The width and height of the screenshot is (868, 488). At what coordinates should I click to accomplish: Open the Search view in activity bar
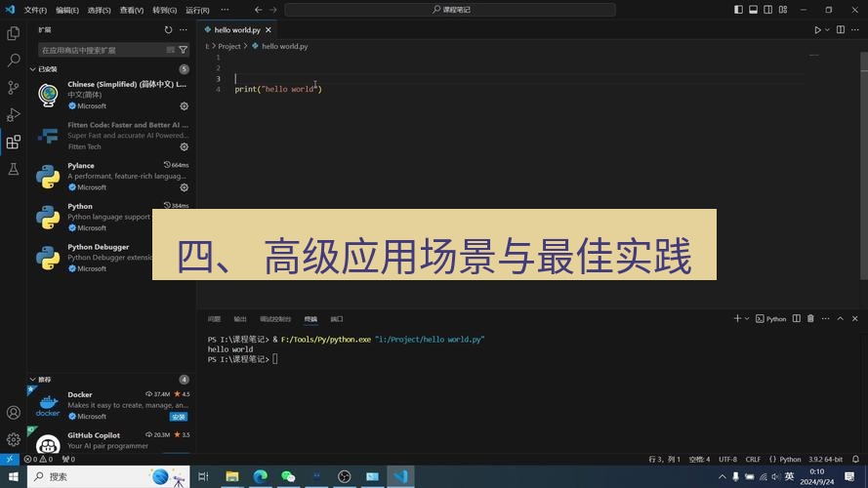pos(14,60)
